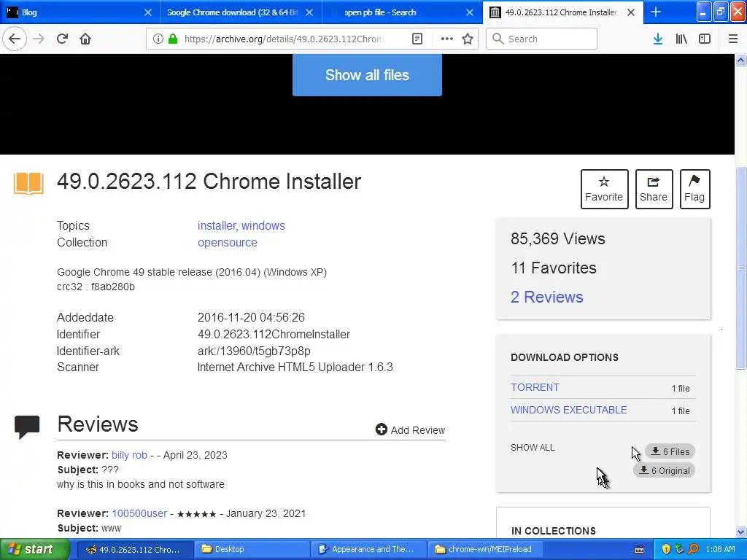Focus the browser Search box
The image size is (747, 560).
(542, 39)
